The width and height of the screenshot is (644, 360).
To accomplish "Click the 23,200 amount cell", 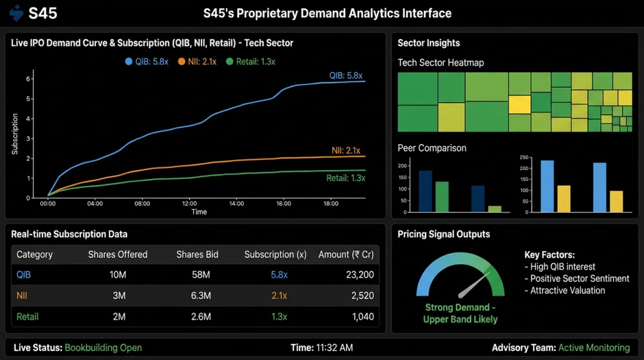I will (x=360, y=275).
